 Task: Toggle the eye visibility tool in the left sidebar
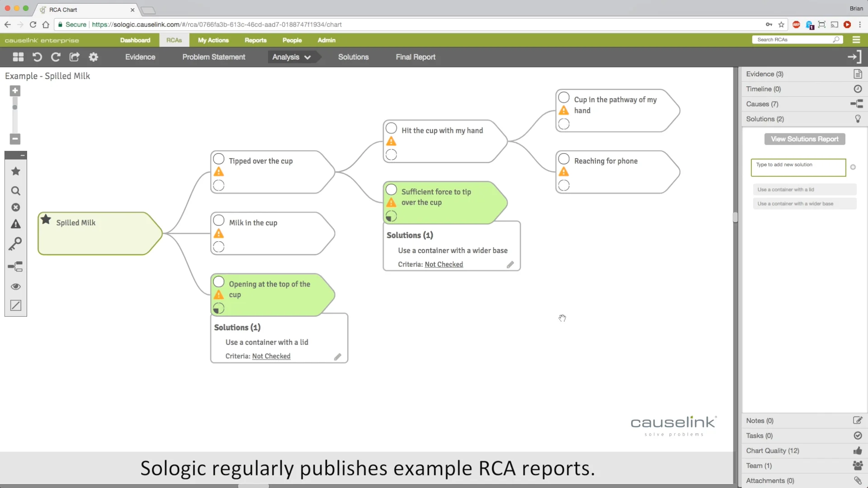click(x=15, y=286)
